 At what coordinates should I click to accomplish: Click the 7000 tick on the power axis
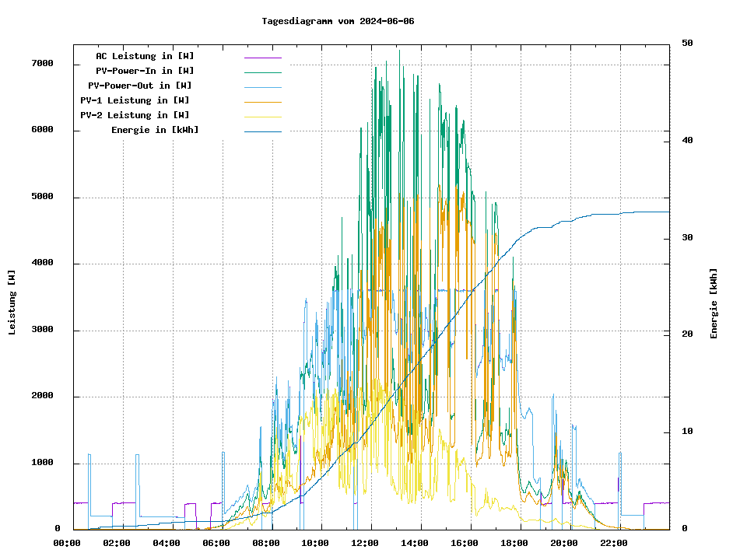(x=42, y=64)
